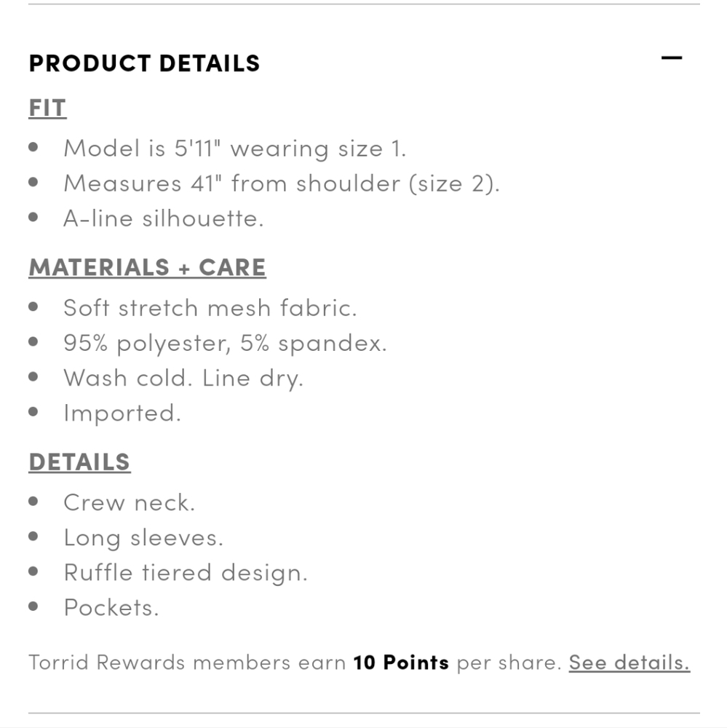
Task: Click the underlined DETAILS subheading
Action: point(79,462)
